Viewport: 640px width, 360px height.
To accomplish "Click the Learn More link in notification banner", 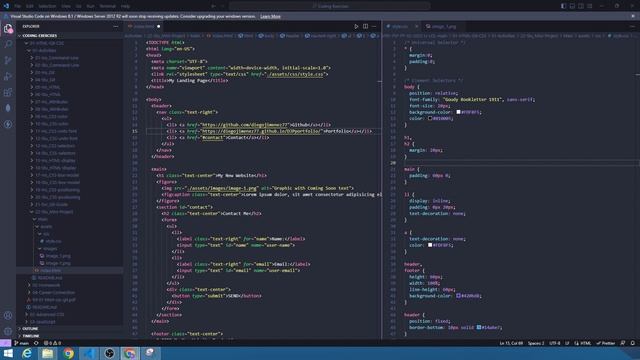I will pyautogui.click(x=270, y=17).
